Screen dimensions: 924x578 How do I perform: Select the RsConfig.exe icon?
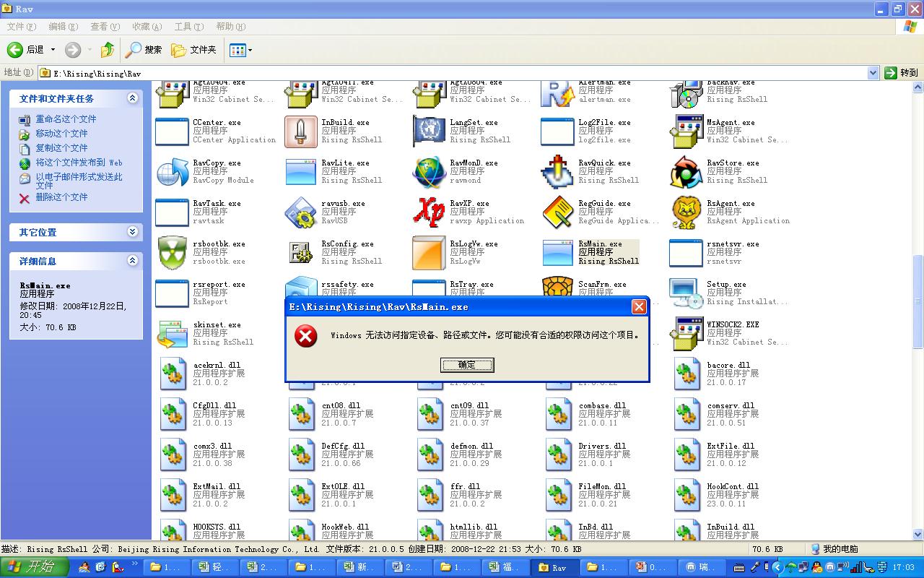[x=300, y=253]
